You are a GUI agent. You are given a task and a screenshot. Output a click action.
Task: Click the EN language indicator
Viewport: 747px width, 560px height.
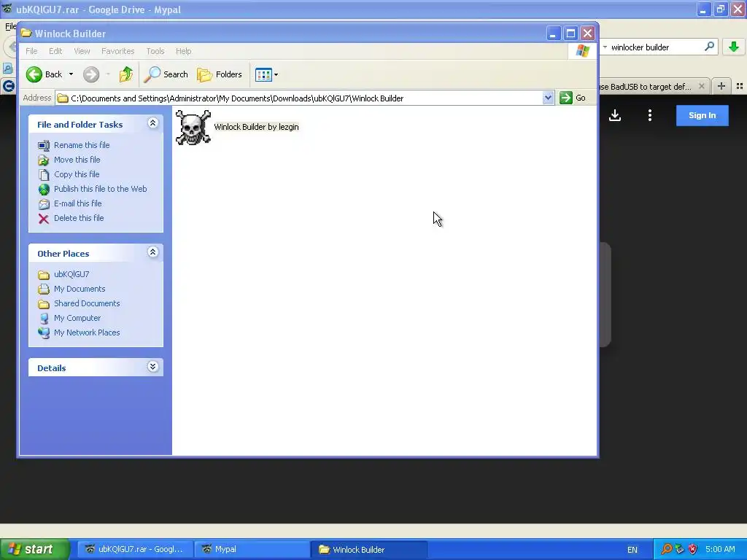pos(632,550)
